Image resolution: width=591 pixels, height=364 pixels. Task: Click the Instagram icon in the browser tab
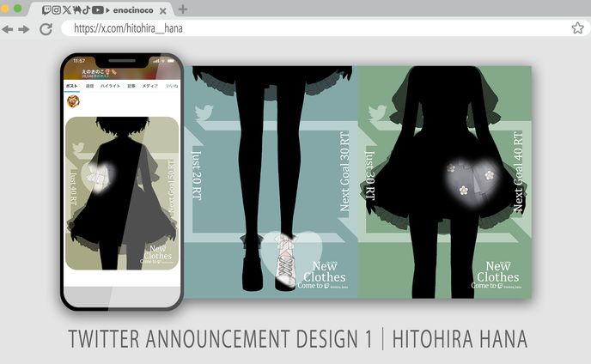tap(56, 10)
